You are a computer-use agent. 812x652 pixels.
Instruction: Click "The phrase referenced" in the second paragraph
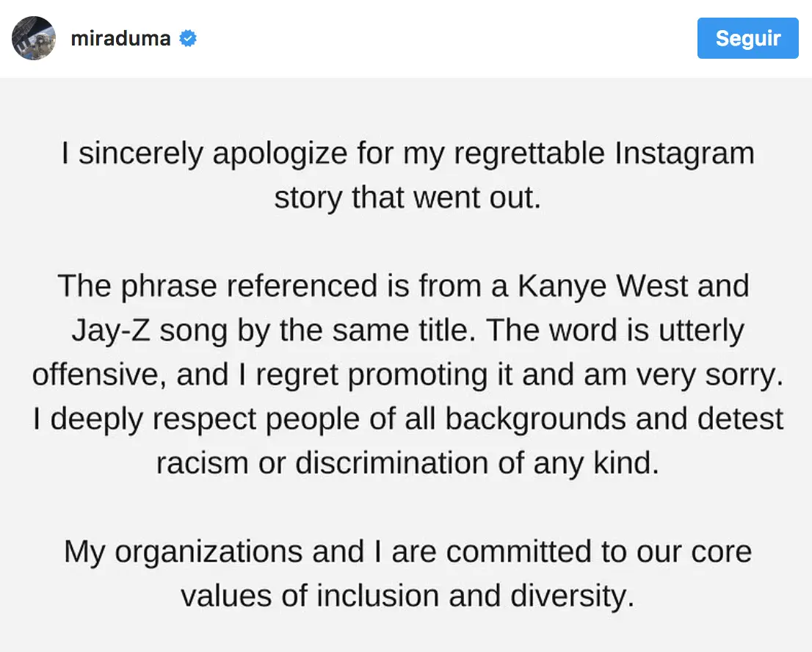coord(217,286)
